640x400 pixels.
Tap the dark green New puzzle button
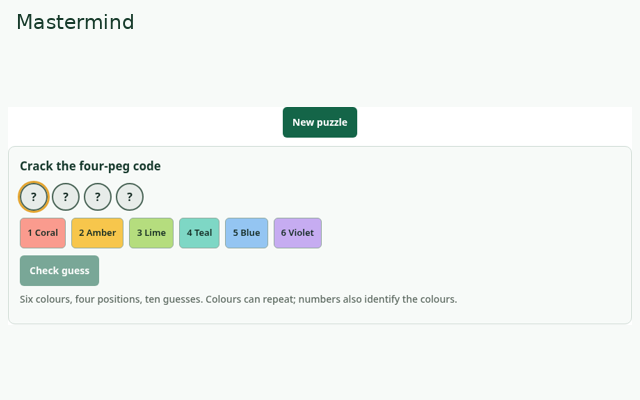pyautogui.click(x=320, y=122)
